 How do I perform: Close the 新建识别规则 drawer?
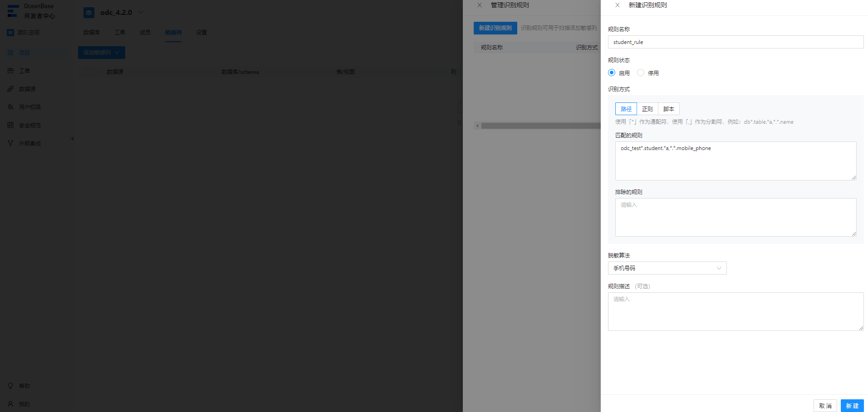(x=618, y=5)
